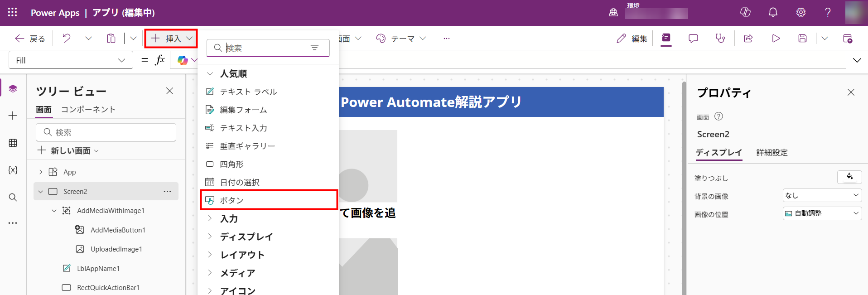Click the save floppy disk icon

tap(802, 39)
